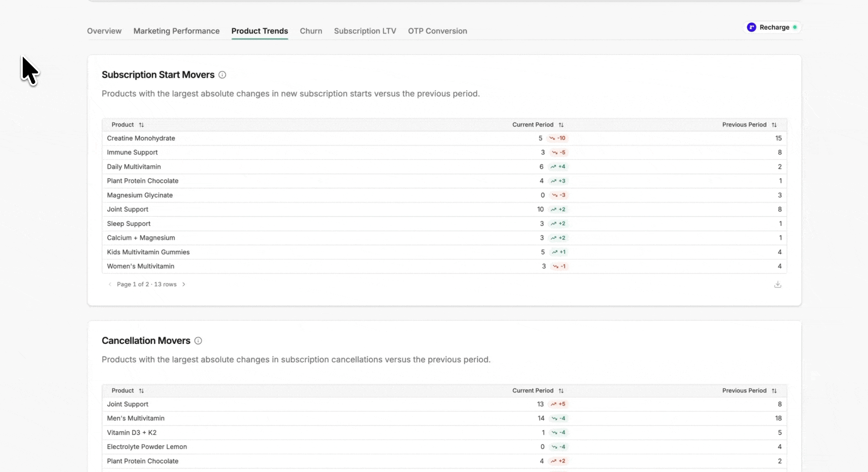The height and width of the screenshot is (472, 868).
Task: Click Magnesium Glycinate product name
Action: tap(140, 195)
